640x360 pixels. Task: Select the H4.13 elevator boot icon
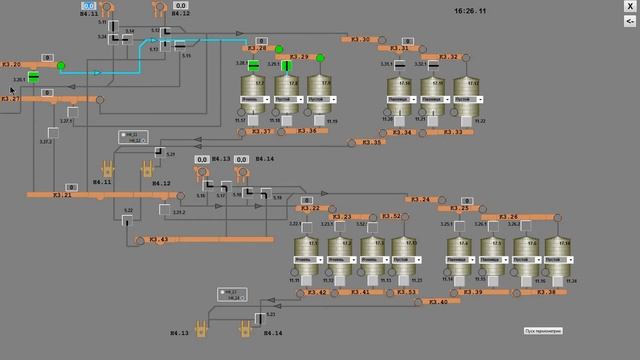201,329
